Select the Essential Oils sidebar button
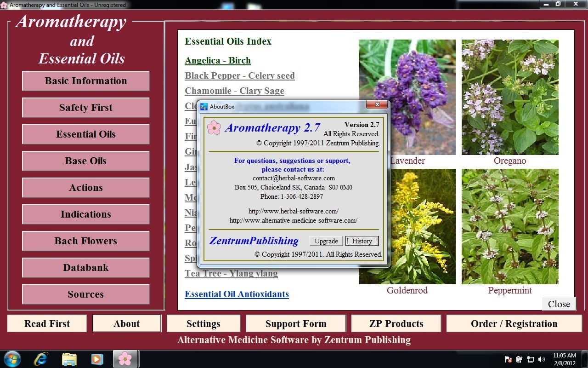Image resolution: width=588 pixels, height=368 pixels. (86, 134)
